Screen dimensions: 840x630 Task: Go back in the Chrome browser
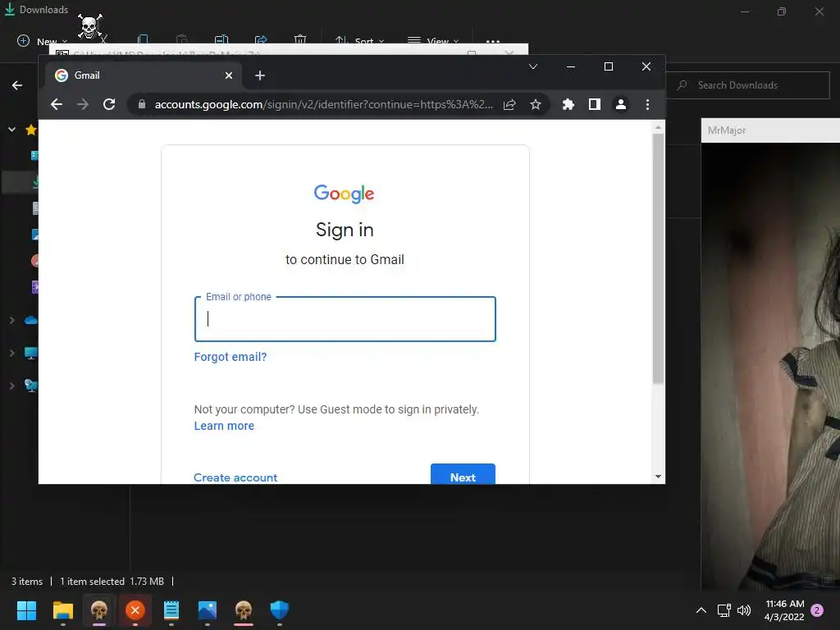pyautogui.click(x=57, y=104)
